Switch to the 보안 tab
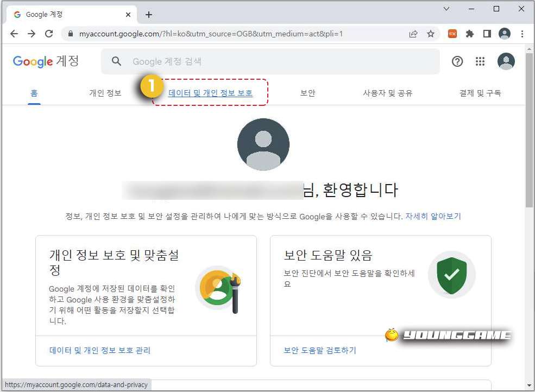The width and height of the screenshot is (535, 392). point(307,93)
